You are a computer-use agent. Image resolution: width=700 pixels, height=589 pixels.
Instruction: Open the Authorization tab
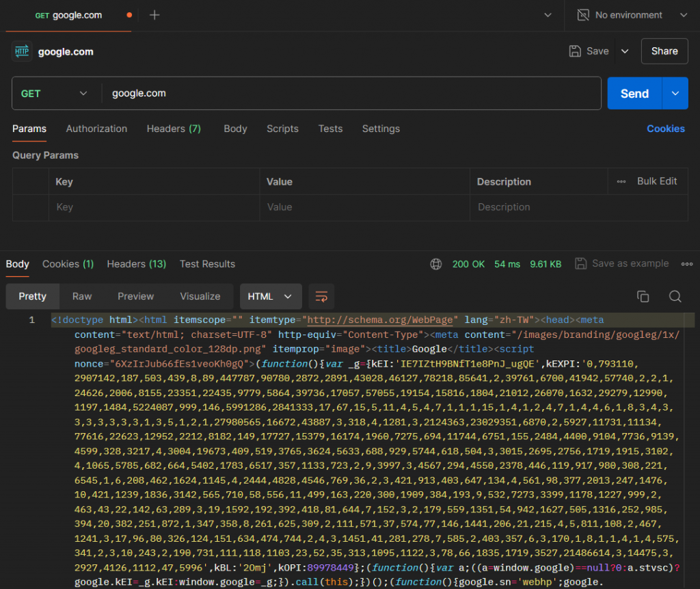pyautogui.click(x=96, y=129)
